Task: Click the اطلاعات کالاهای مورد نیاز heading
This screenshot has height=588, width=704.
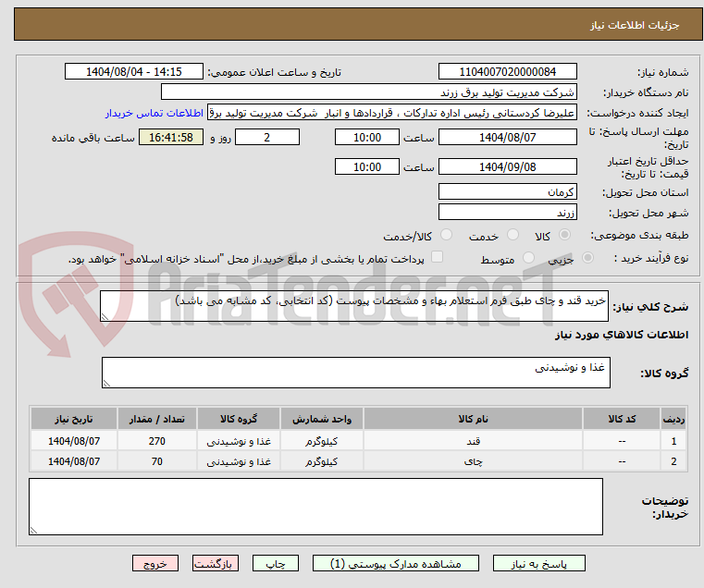Action: click(x=622, y=335)
